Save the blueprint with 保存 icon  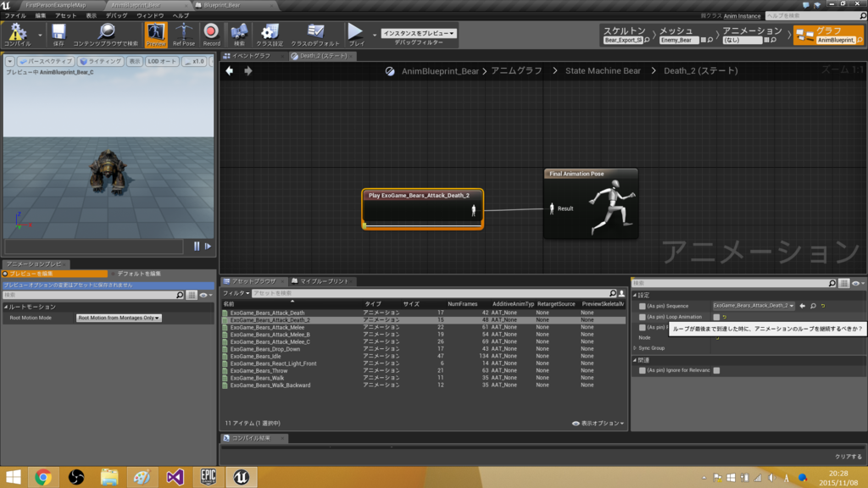[x=58, y=34]
